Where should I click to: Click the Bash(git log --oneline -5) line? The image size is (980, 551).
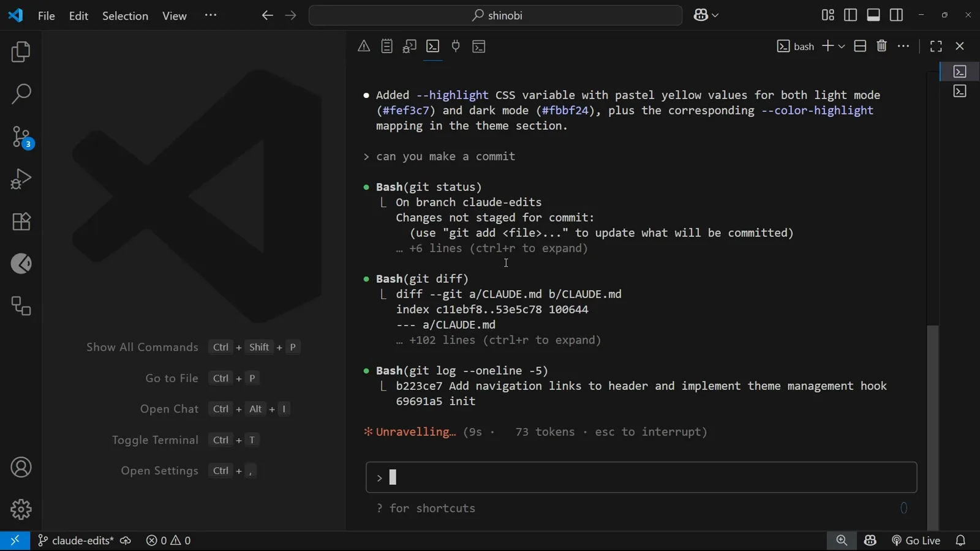pos(462,370)
